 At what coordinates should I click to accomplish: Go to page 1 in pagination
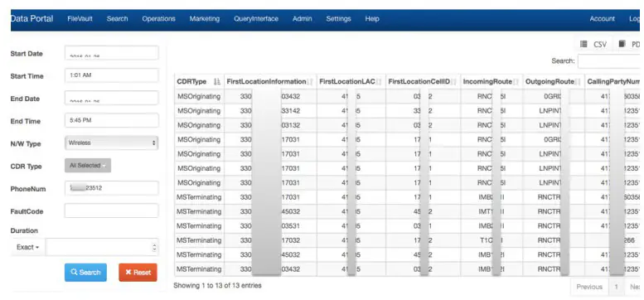pos(616,287)
